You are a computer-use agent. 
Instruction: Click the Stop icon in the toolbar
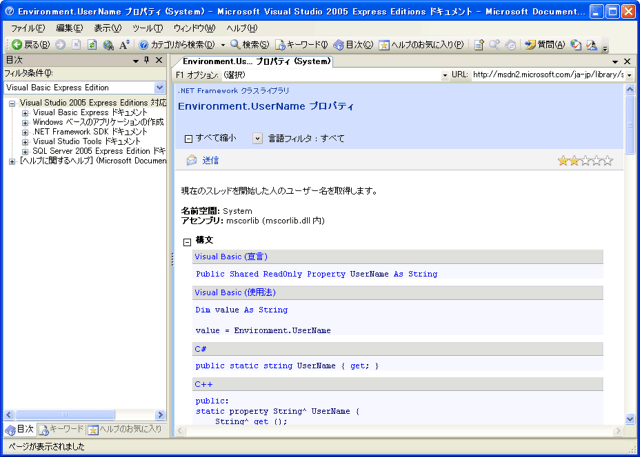pos(76,44)
